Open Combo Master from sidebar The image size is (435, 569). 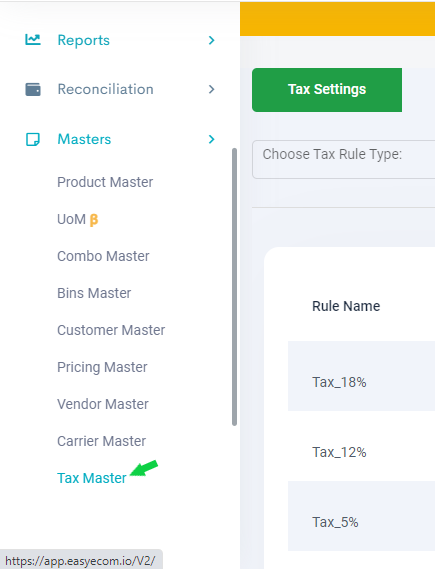103,256
